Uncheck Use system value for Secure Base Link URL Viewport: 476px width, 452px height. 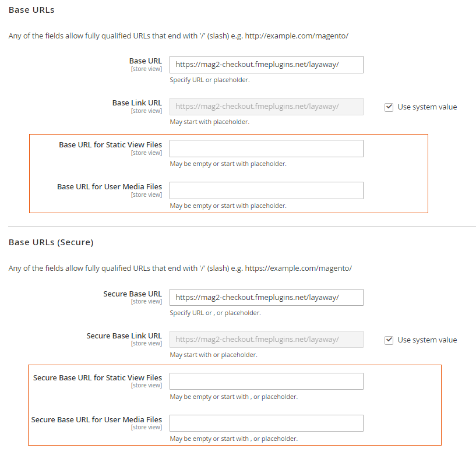click(389, 340)
